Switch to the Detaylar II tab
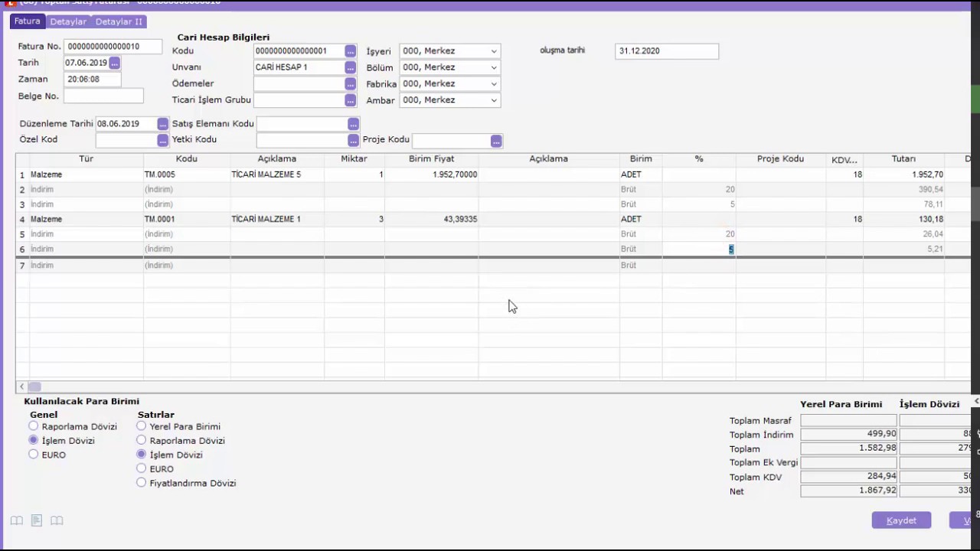Viewport: 980px width, 551px height. tap(119, 21)
